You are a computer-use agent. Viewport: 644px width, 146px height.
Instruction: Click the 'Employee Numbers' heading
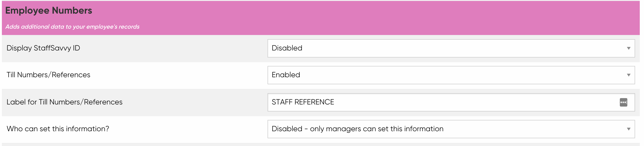coord(49,11)
